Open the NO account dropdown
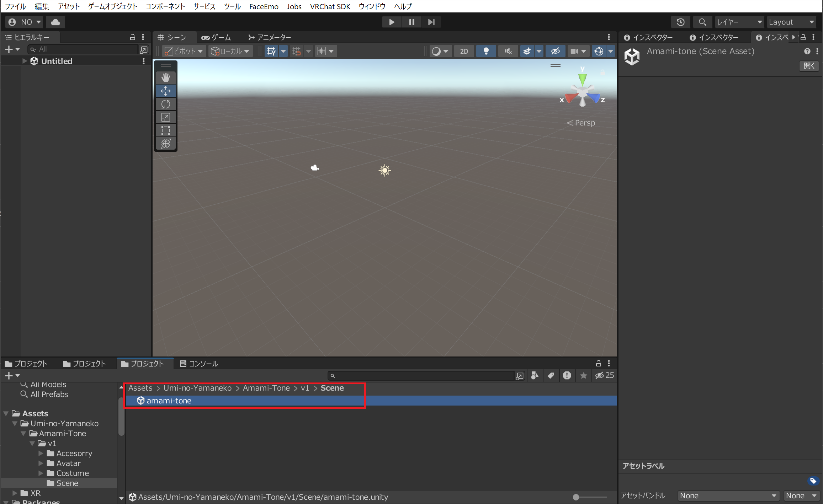The width and height of the screenshot is (823, 504). click(24, 22)
